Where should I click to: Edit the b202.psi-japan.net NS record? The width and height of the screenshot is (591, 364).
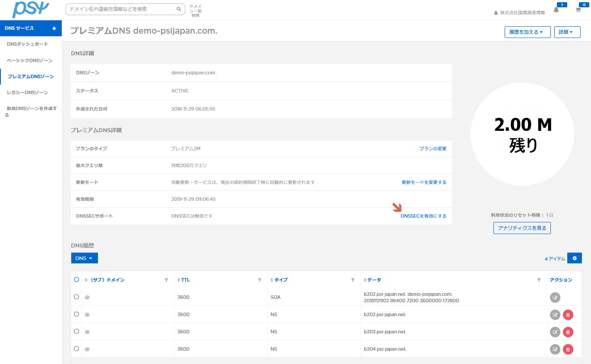coord(555,315)
